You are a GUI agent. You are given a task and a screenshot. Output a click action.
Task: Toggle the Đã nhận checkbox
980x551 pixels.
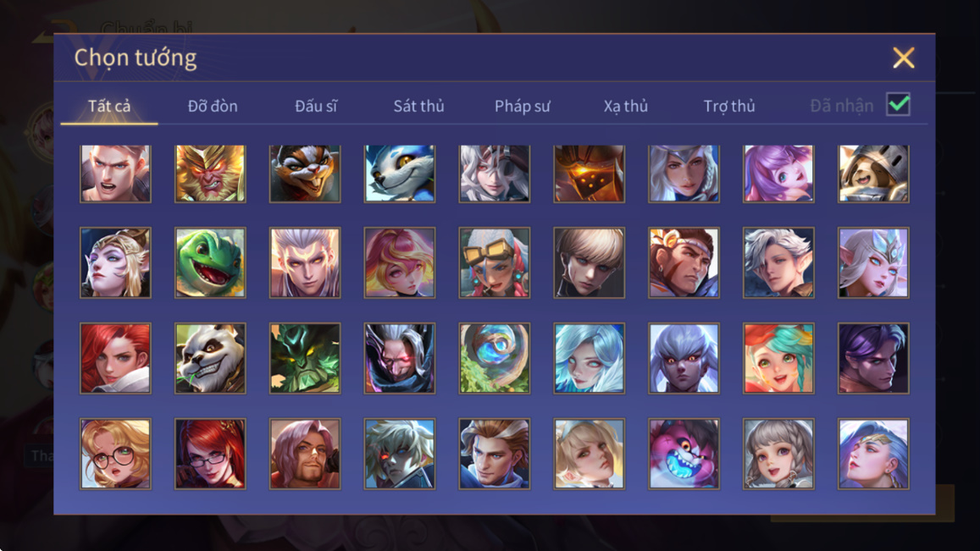(898, 104)
